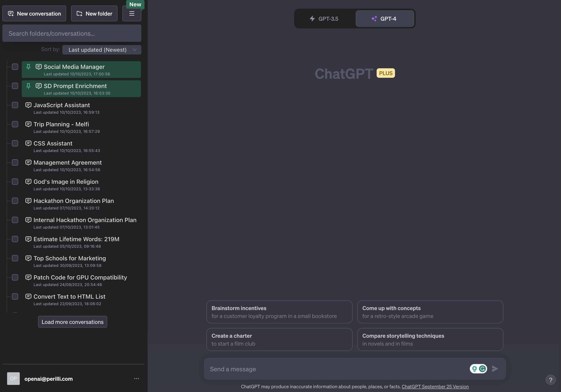Select the Patch Code for GPU Compatibility checkbox
The image size is (561, 392).
15,277
